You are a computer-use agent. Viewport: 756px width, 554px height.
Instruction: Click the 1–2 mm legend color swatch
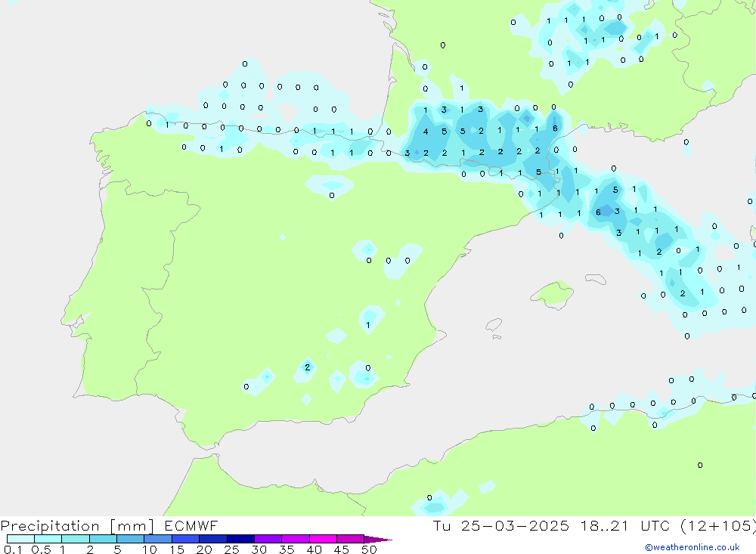click(75, 539)
